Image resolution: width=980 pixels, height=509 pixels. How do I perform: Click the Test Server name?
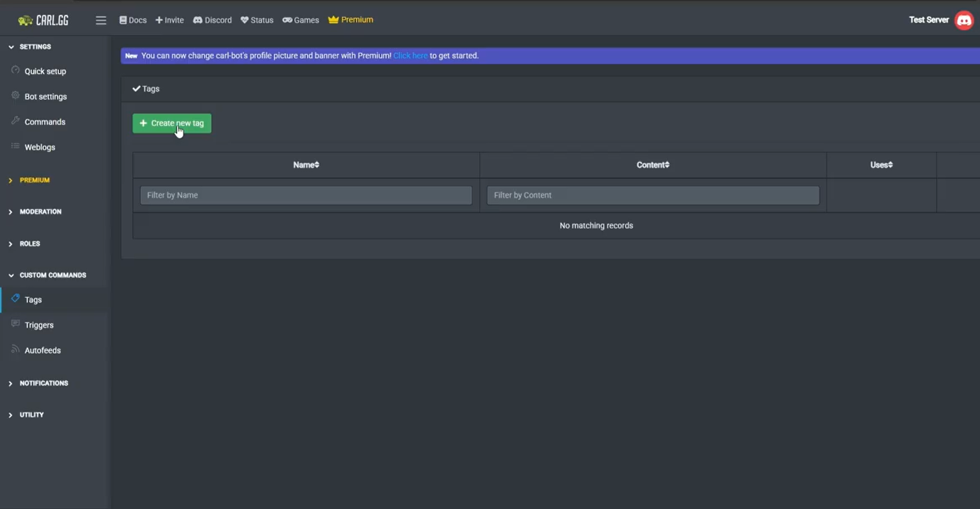(x=929, y=20)
